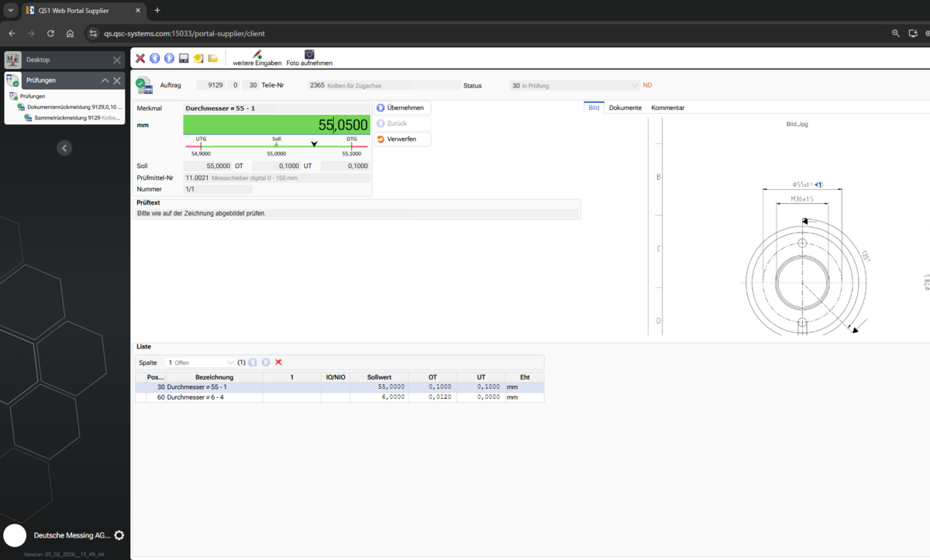Click the browser back button
930x560 pixels.
[12, 33]
